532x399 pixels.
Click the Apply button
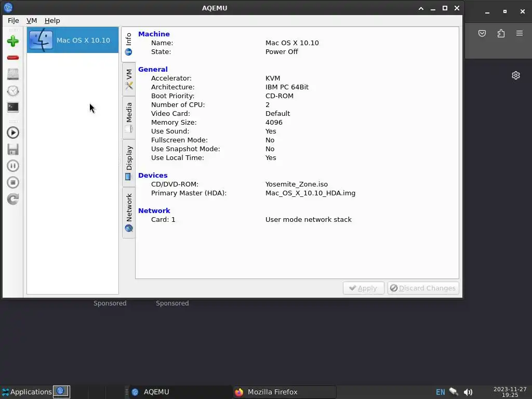(x=363, y=288)
